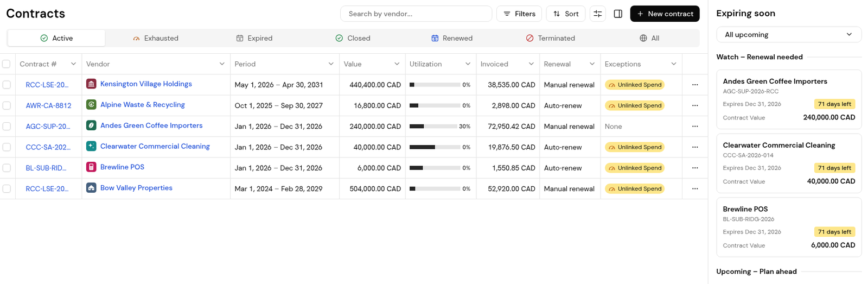Viewport: 868px width, 284px height.
Task: Check the Clearwater Commercial Cleaning row
Action: [x=7, y=147]
